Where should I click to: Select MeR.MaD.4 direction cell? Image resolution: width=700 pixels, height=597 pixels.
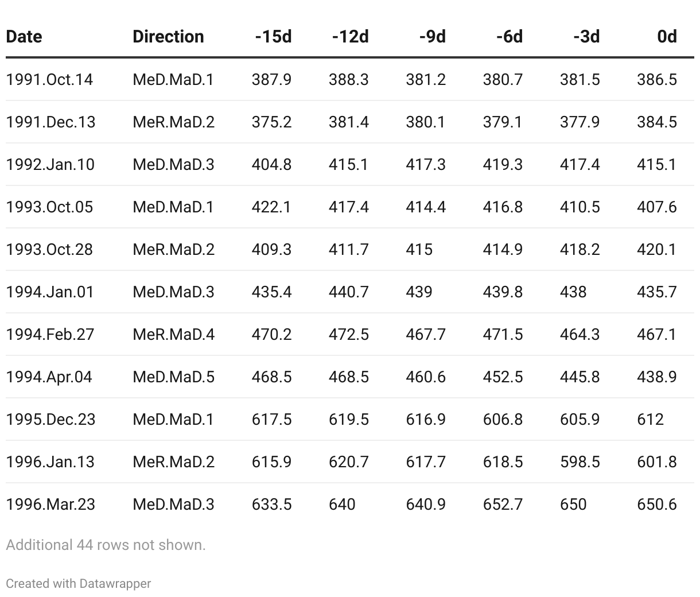coord(173,334)
